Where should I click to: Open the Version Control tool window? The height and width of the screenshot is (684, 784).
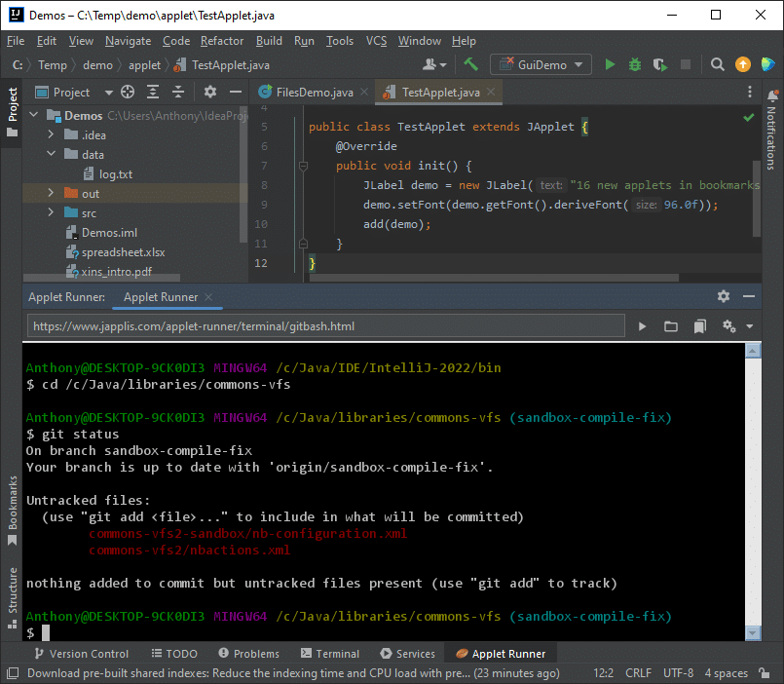coord(82,654)
